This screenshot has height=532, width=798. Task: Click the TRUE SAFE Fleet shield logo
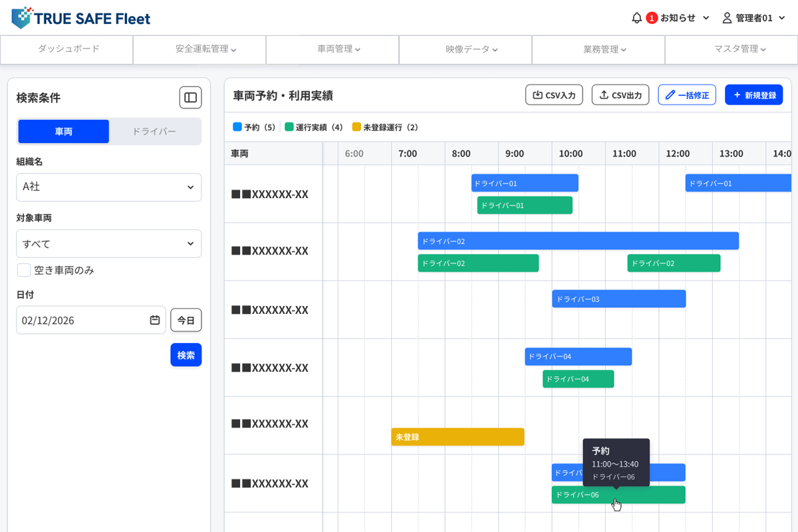pyautogui.click(x=21, y=18)
